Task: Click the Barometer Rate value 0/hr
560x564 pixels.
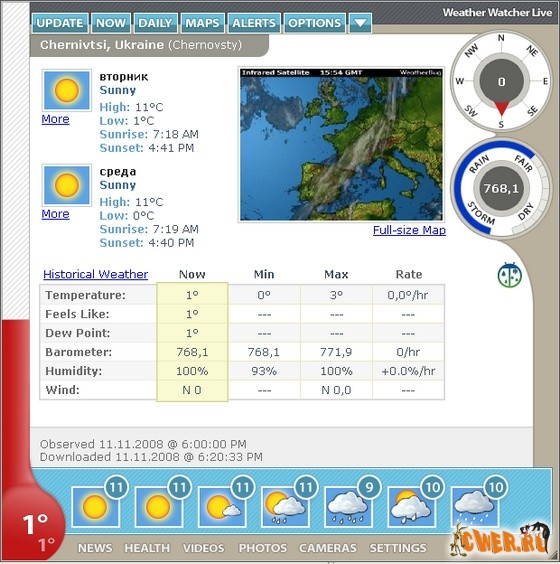Action: click(408, 352)
